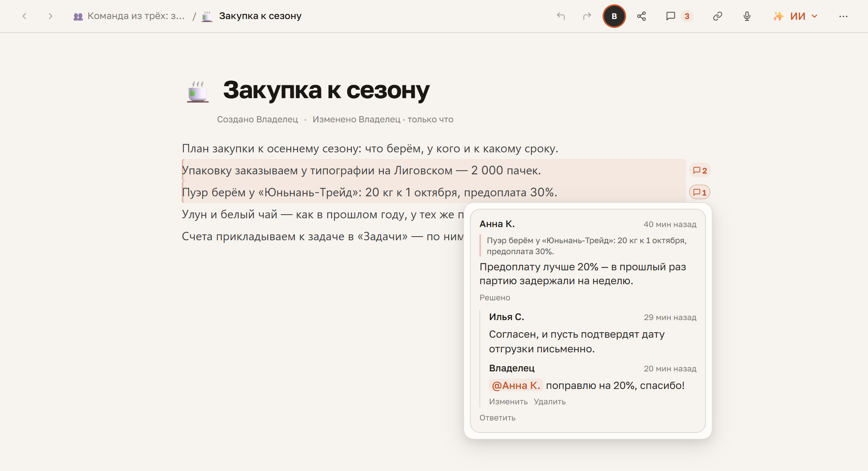
Task: Open the «В» user avatar
Action: [614, 16]
